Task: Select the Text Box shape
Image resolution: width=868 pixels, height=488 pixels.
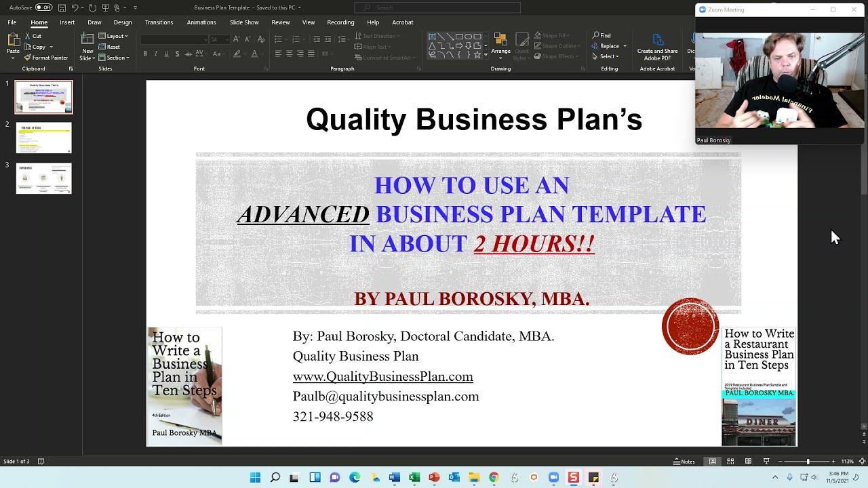Action: pyautogui.click(x=432, y=37)
